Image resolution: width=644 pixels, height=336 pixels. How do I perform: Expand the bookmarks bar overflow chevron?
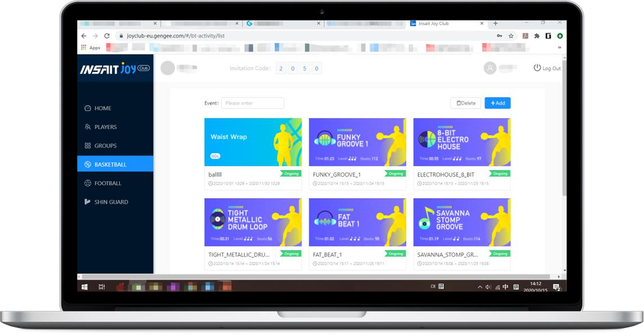point(559,48)
